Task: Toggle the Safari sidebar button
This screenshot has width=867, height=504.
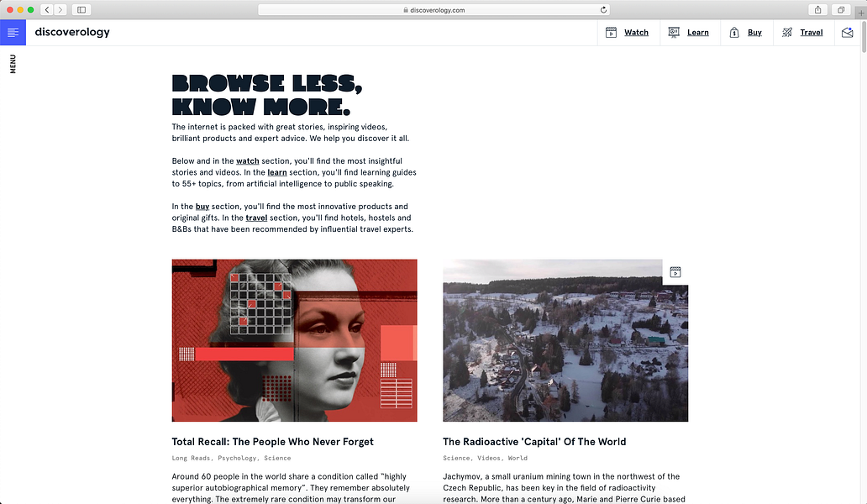Action: (x=81, y=9)
